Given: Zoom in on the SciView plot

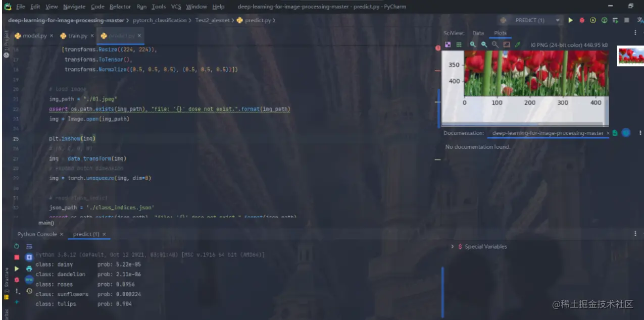Looking at the screenshot, I should pos(473,45).
